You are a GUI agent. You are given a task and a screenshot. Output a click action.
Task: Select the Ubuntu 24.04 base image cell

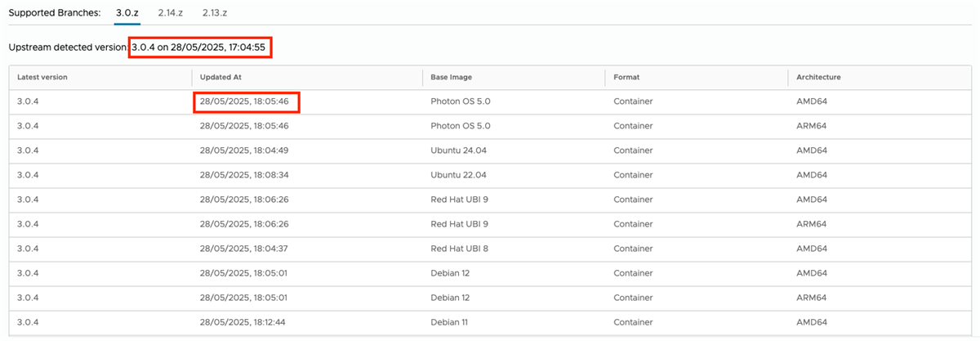tap(458, 150)
